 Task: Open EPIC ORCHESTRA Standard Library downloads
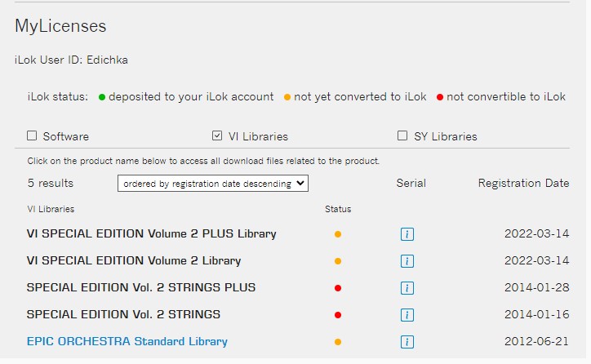(127, 342)
